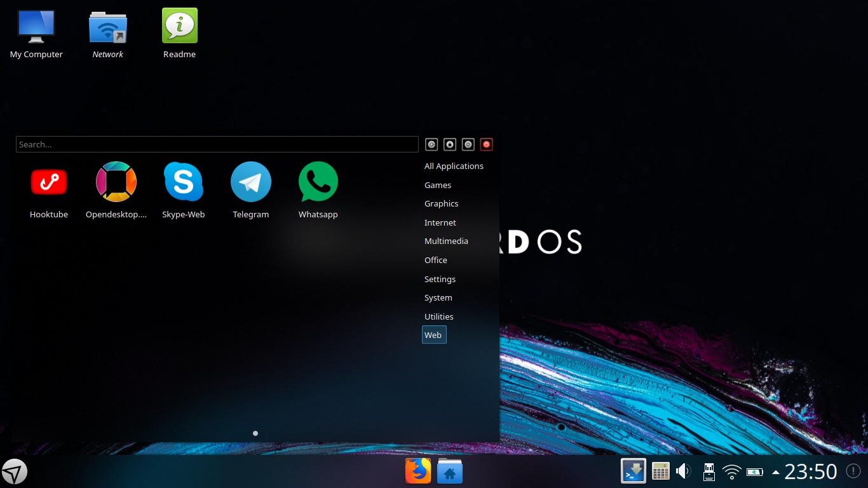The image size is (868, 488).
Task: Click the application launcher button on taskbar
Action: point(14,472)
